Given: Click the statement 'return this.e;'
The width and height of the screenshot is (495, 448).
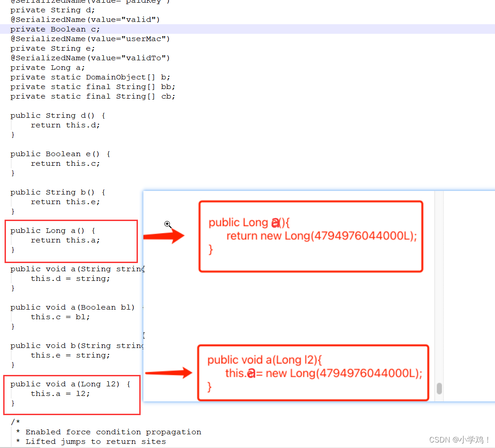Looking at the screenshot, I should [65, 202].
